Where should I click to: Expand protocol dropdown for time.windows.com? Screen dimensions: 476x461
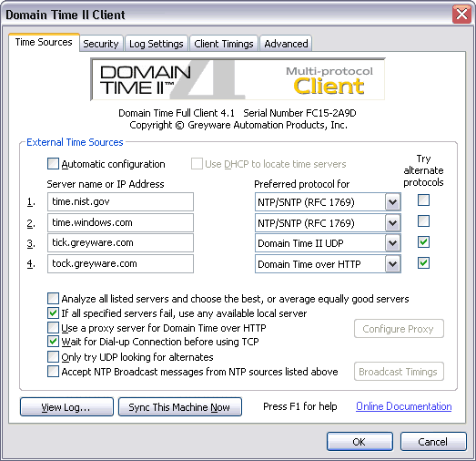[393, 223]
